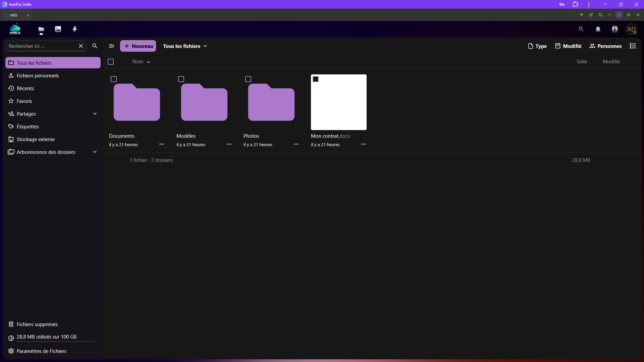Toggle the select-all checkbox

click(x=111, y=62)
